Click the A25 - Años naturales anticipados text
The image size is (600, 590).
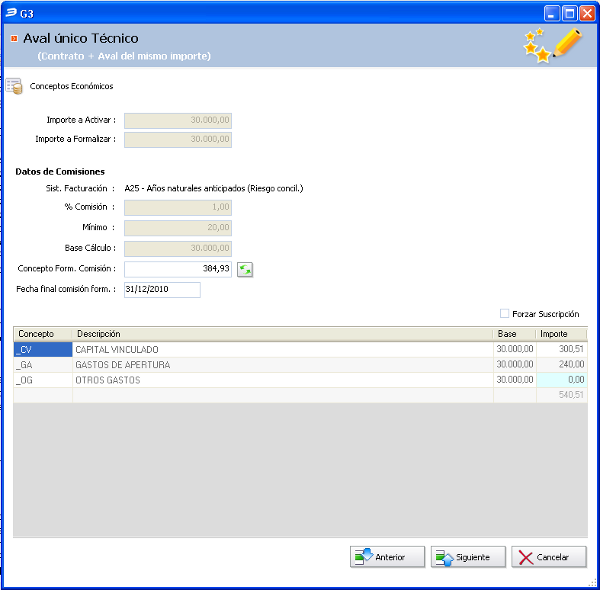pyautogui.click(x=214, y=188)
